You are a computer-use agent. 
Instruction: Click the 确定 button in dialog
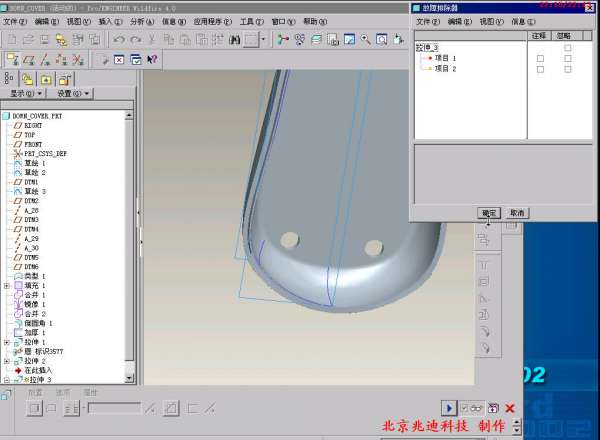(x=489, y=213)
